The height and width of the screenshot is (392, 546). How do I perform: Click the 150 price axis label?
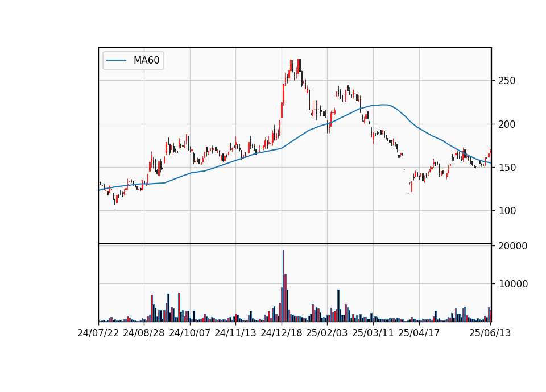click(507, 167)
